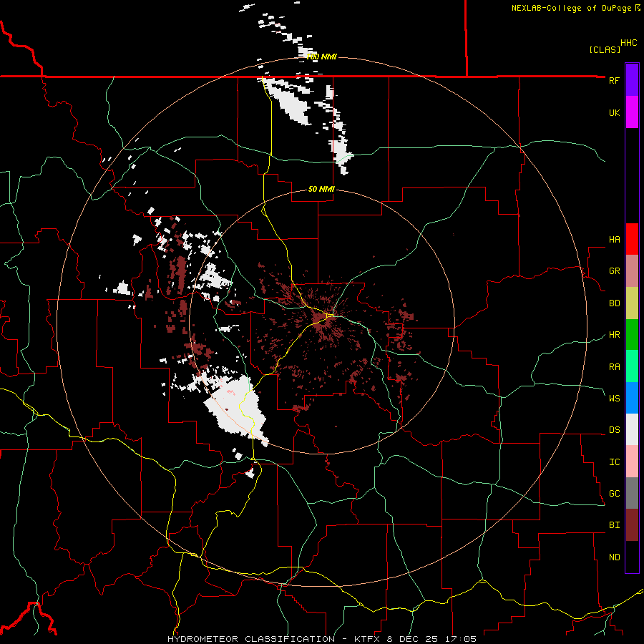The width and height of the screenshot is (644, 644).
Task: Click the WS blue legend swatch
Action: [632, 398]
